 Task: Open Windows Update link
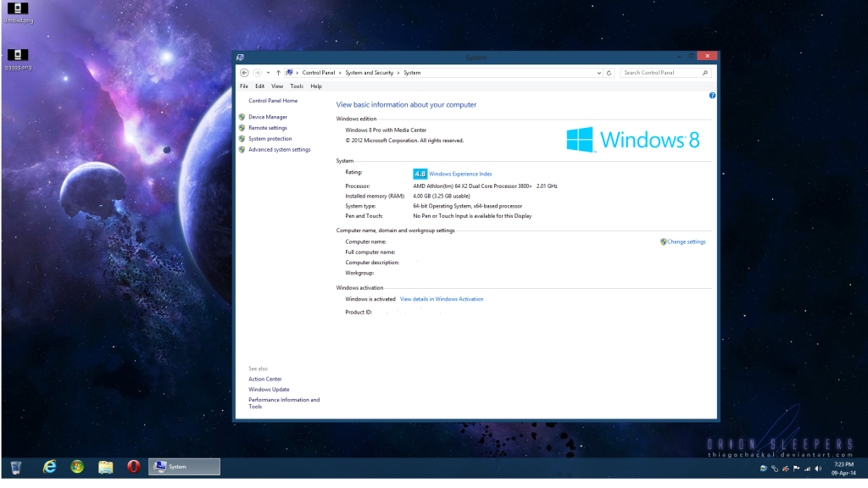tap(269, 390)
